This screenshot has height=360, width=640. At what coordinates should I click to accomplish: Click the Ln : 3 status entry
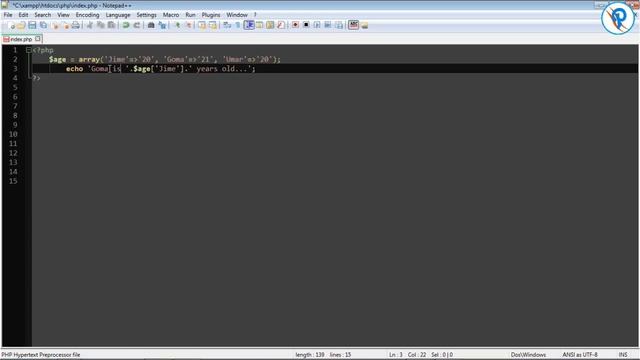coord(396,355)
